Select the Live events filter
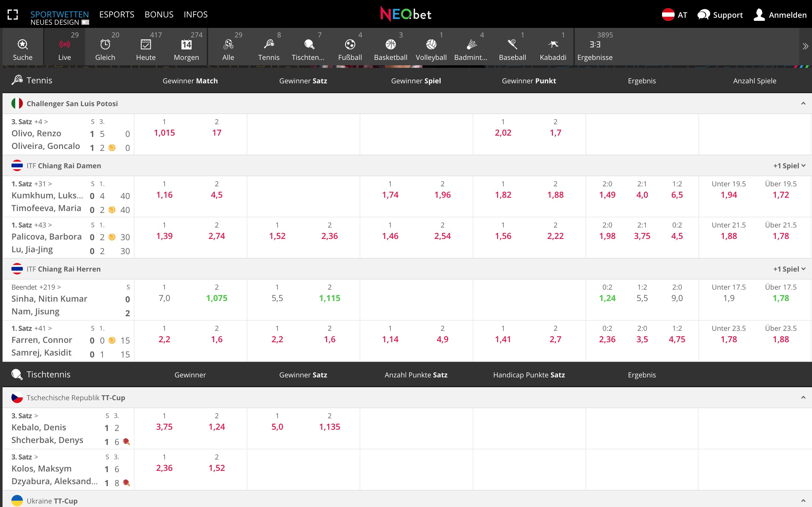The width and height of the screenshot is (812, 507). [64, 47]
